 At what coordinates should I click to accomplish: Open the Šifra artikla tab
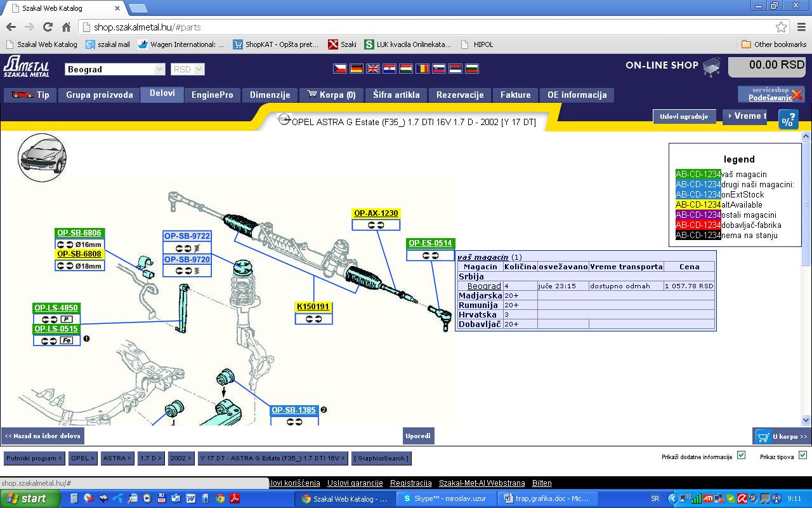396,95
